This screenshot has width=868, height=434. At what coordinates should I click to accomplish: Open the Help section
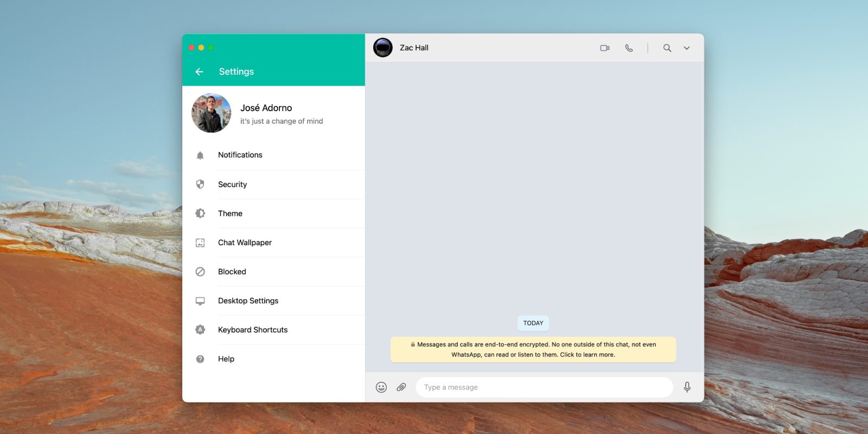[x=226, y=359]
